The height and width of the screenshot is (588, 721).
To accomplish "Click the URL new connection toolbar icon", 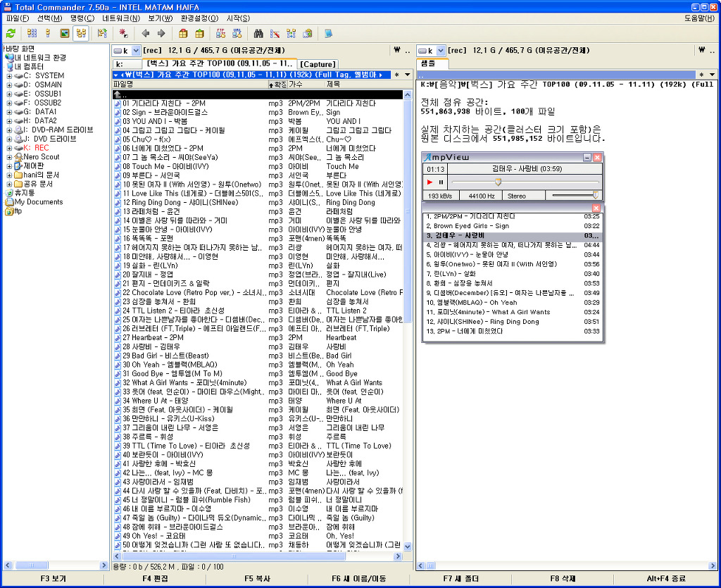I will pos(239,33).
